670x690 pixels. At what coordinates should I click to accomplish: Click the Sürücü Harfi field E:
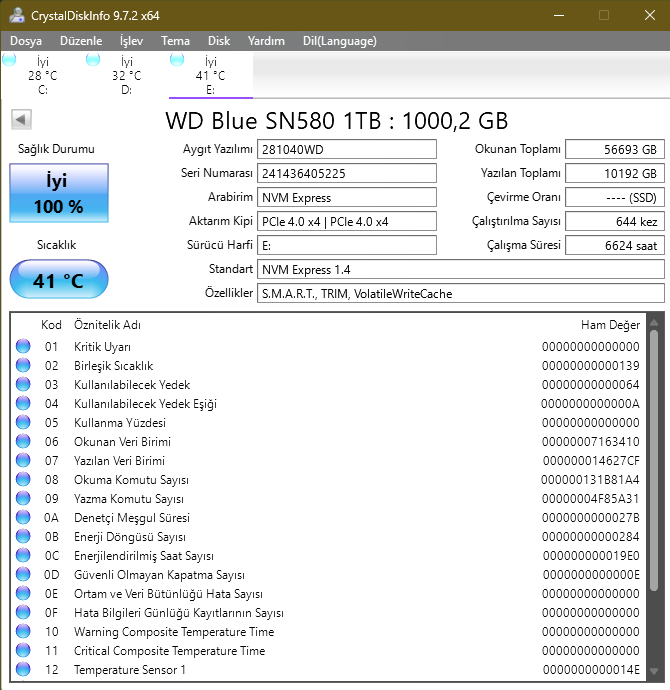point(347,245)
